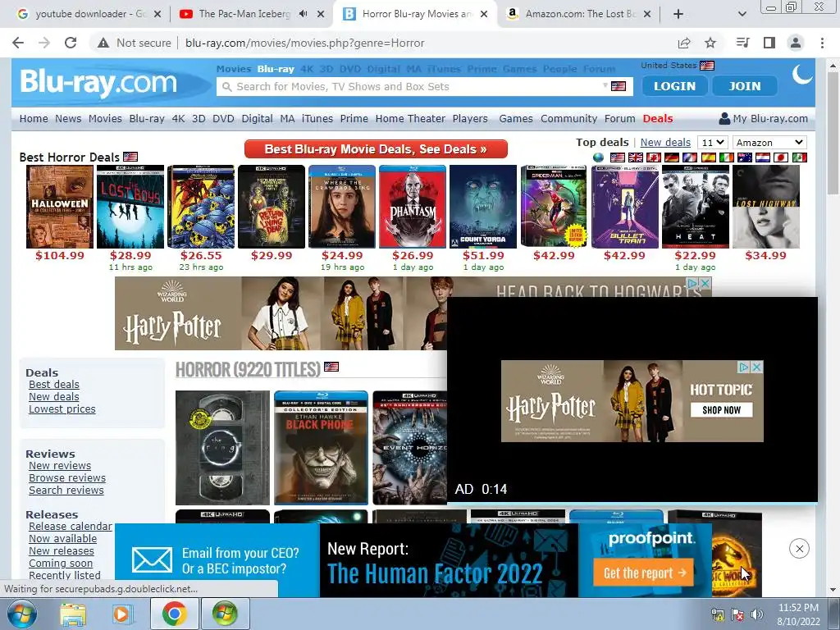The image size is (840, 630).
Task: Click the globe worldwide deals icon
Action: (598, 157)
